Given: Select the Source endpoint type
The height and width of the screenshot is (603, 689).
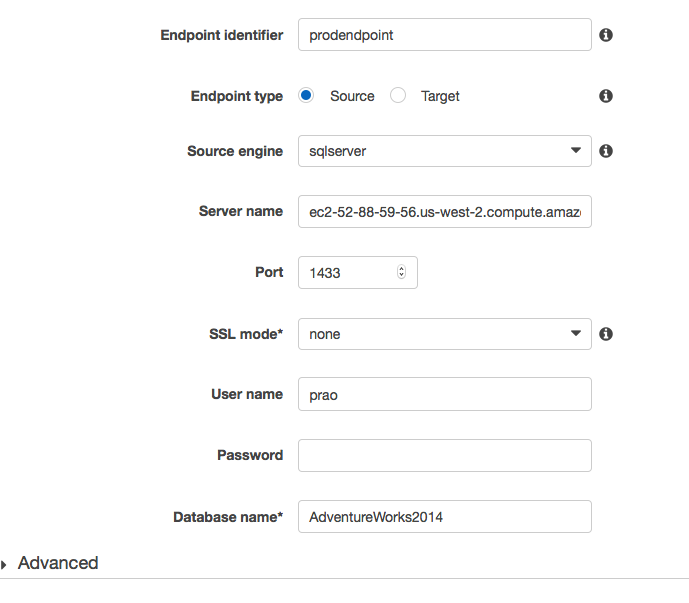Looking at the screenshot, I should tap(308, 96).
